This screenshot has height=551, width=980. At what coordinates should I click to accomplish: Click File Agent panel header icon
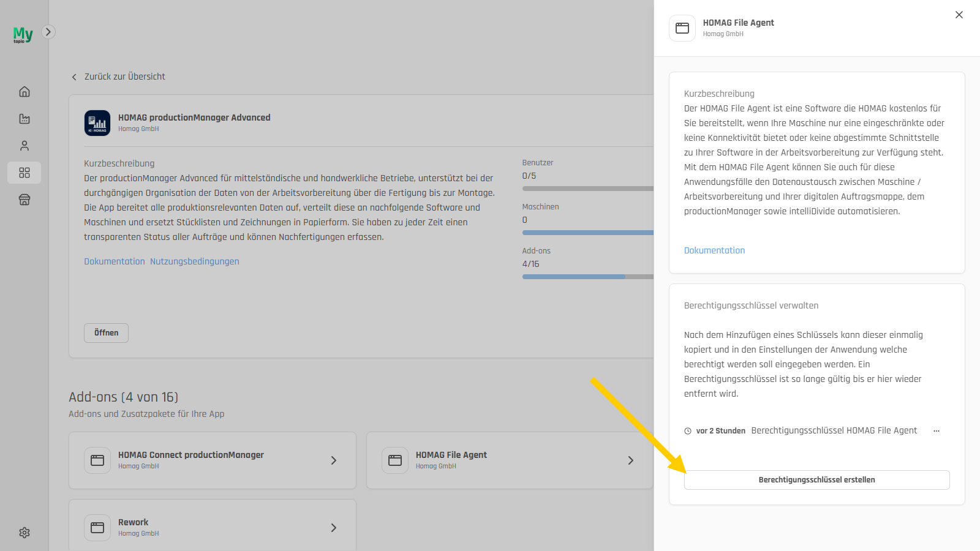(x=682, y=28)
